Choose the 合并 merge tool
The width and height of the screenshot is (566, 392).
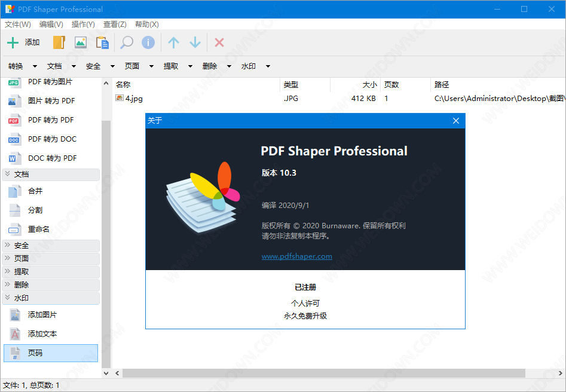point(51,191)
